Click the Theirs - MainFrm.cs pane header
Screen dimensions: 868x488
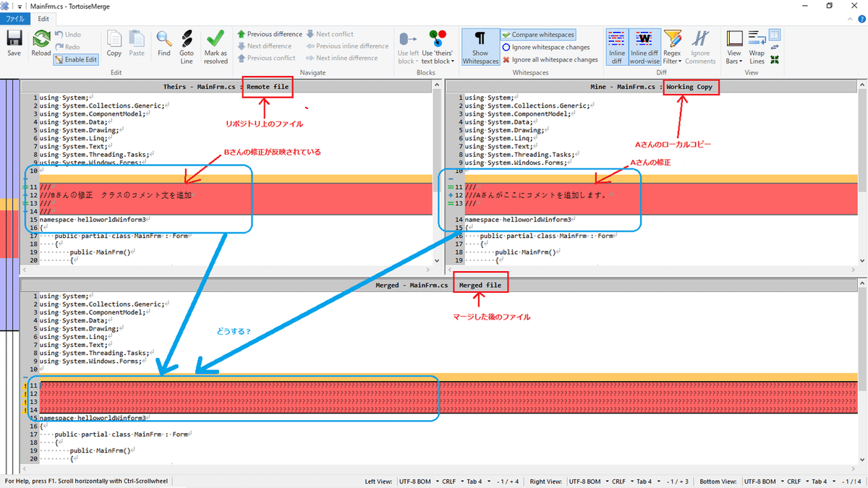(226, 87)
